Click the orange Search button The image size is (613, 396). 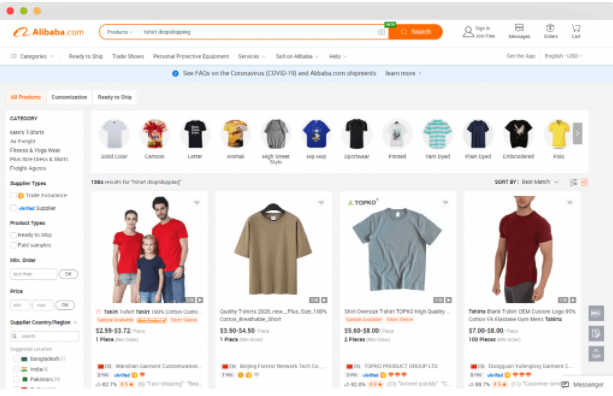tap(416, 32)
